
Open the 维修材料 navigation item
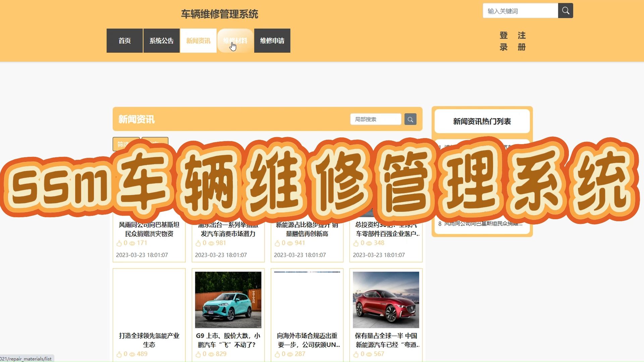point(235,41)
